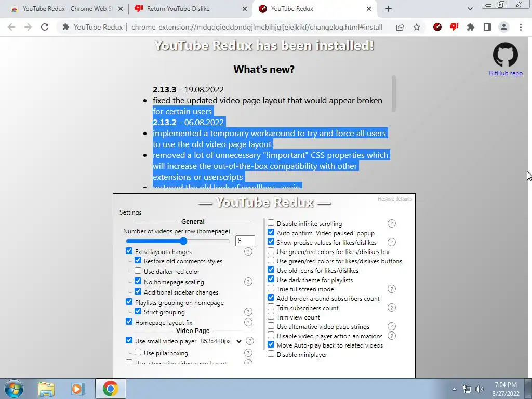
Task: Check Disable miniplayer option
Action: pyautogui.click(x=271, y=354)
